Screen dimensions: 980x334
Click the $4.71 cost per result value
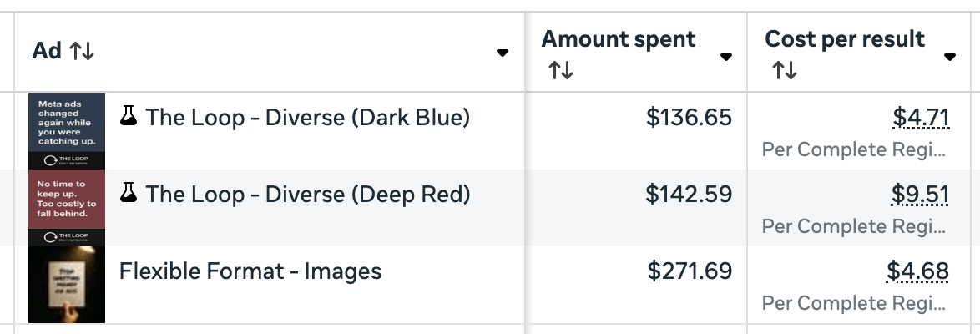[x=921, y=119]
